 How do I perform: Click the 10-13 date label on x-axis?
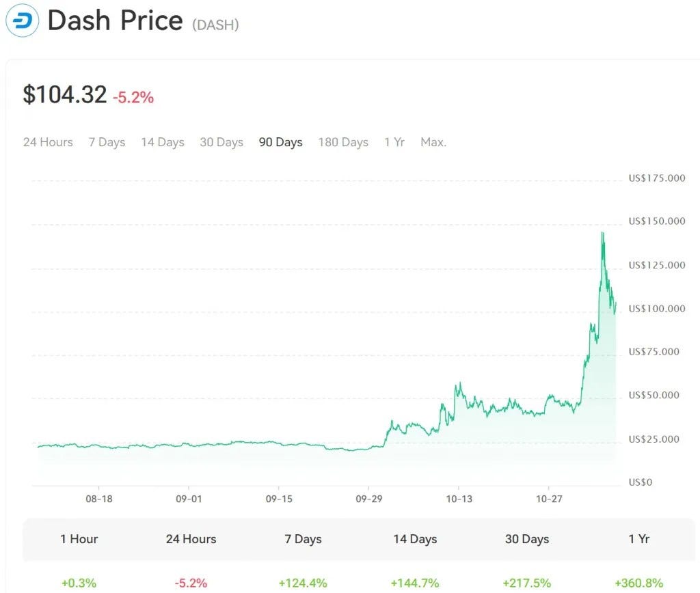click(x=459, y=499)
